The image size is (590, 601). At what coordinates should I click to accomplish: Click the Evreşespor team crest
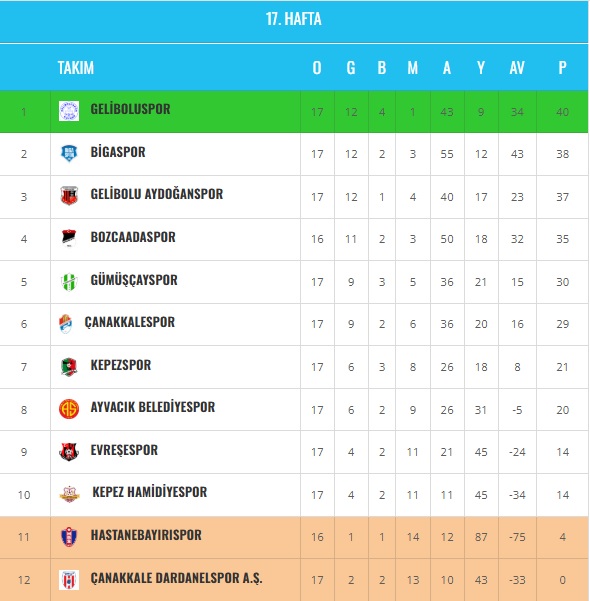tap(69, 452)
